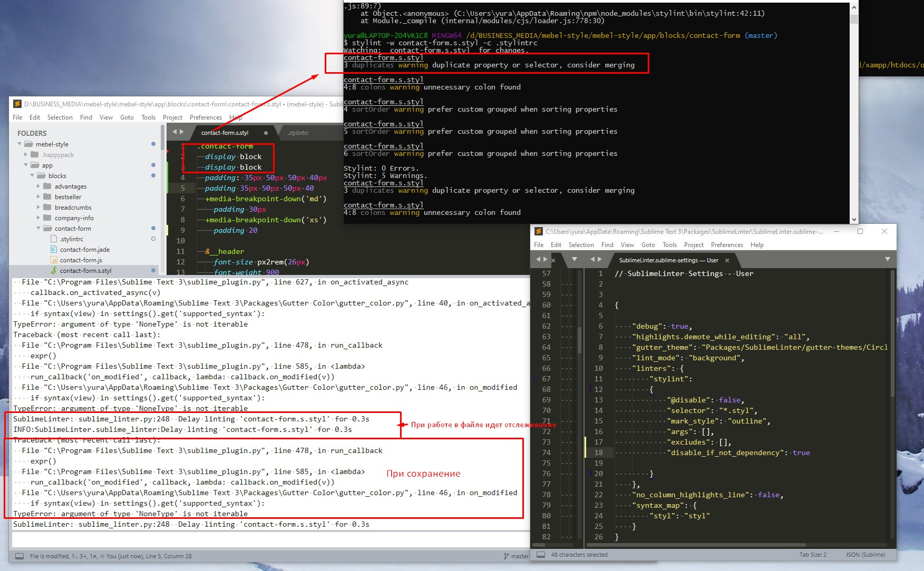
Task: Click the contact-form folder icon
Action: pos(47,228)
